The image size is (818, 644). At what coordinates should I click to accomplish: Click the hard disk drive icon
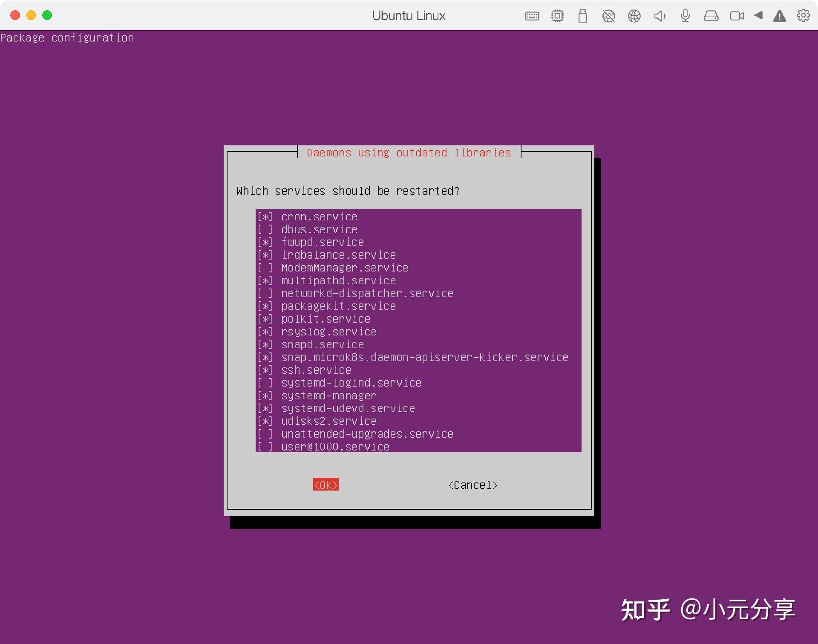pos(711,15)
